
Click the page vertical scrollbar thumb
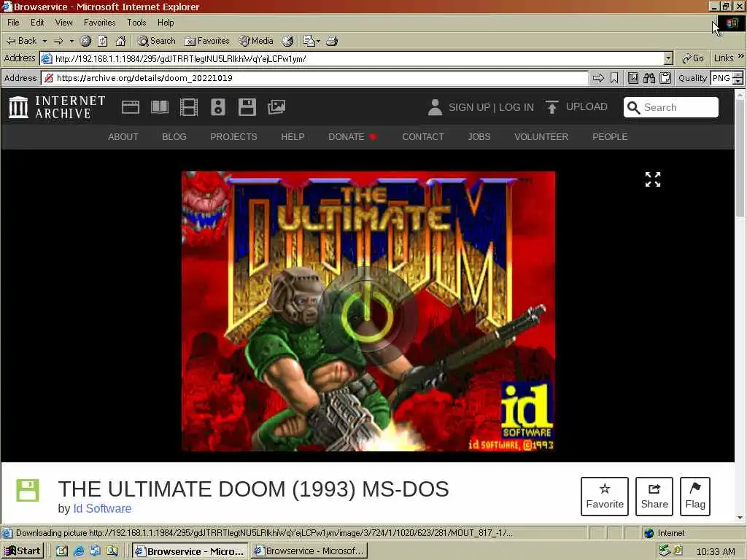click(740, 158)
